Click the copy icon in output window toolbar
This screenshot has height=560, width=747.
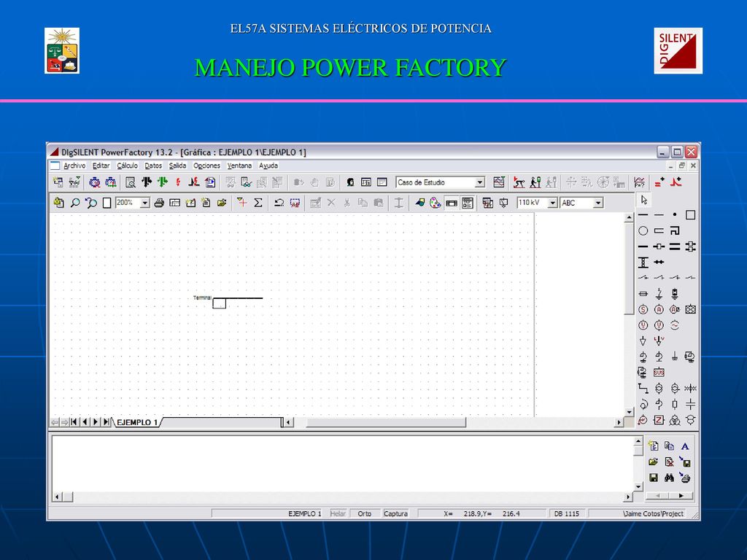[x=670, y=447]
